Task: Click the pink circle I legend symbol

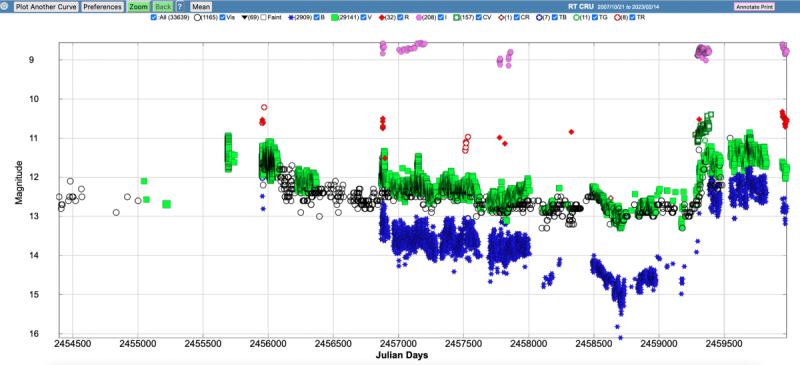Action: [420, 17]
